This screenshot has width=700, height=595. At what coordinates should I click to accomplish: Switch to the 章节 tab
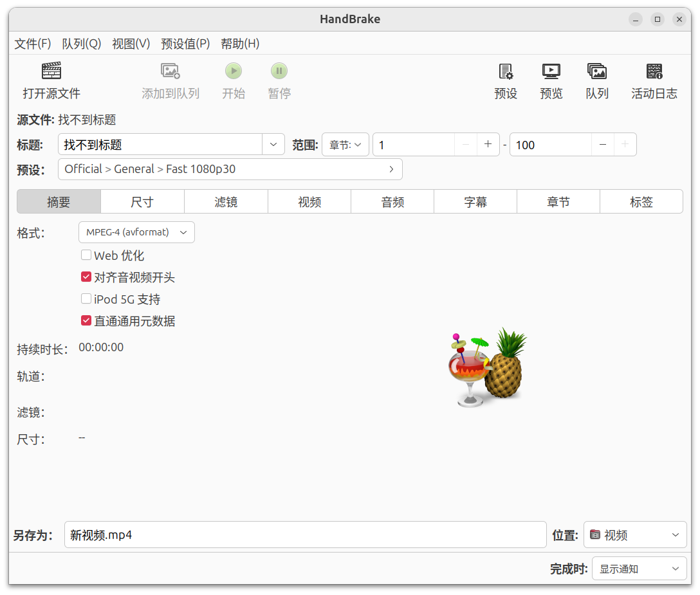point(558,202)
